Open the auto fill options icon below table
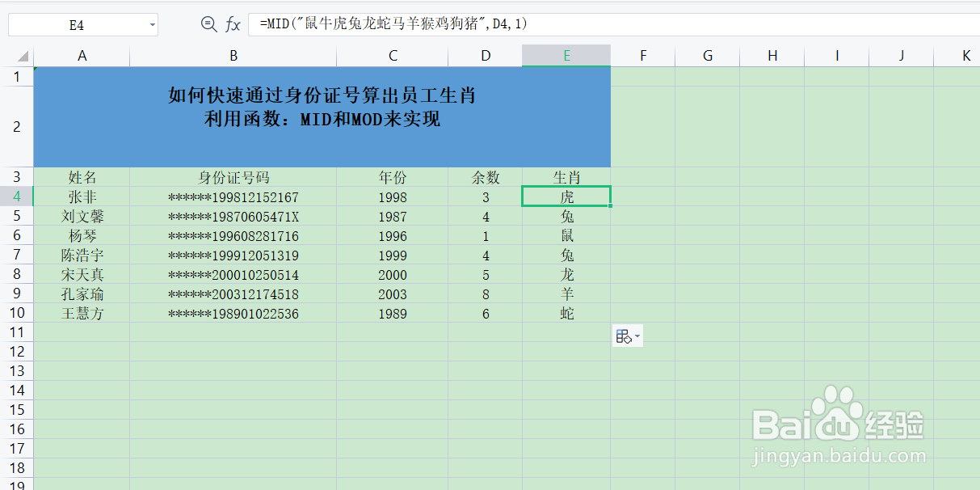 pyautogui.click(x=628, y=336)
